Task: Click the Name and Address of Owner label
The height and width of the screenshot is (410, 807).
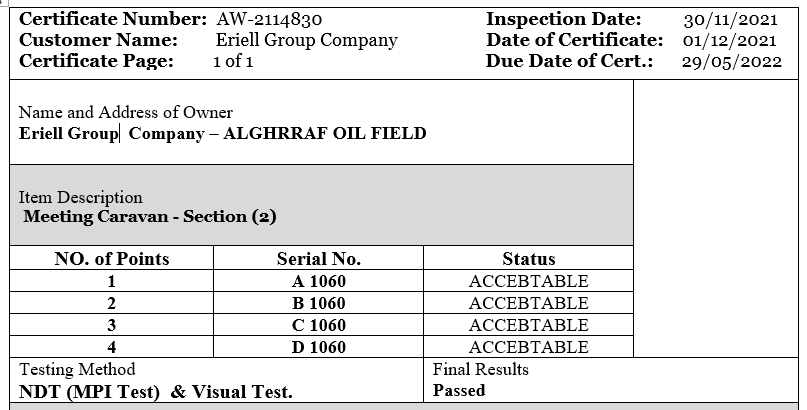Action: 126,112
